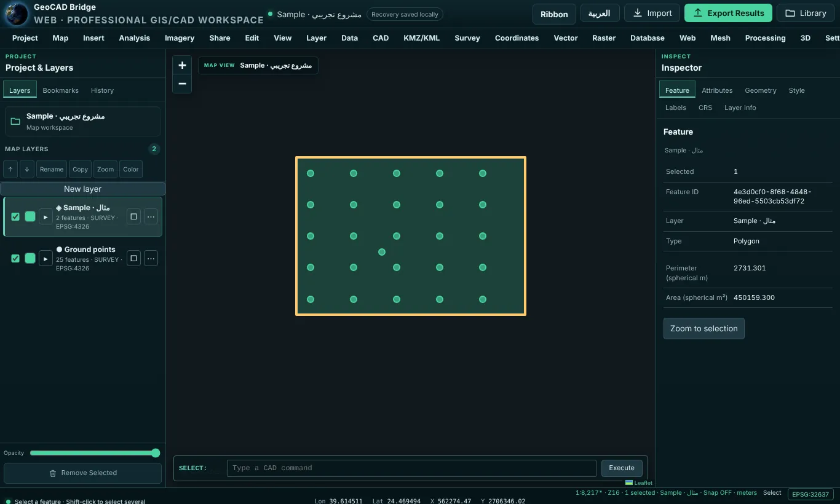This screenshot has height=504, width=840.
Task: Open the more options menu for Ground points
Action: [x=151, y=258]
